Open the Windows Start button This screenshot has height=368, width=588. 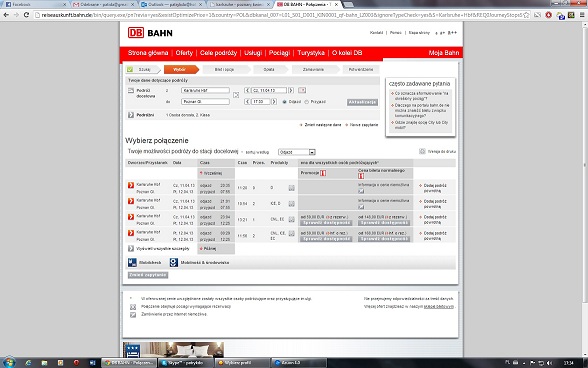coord(9,363)
